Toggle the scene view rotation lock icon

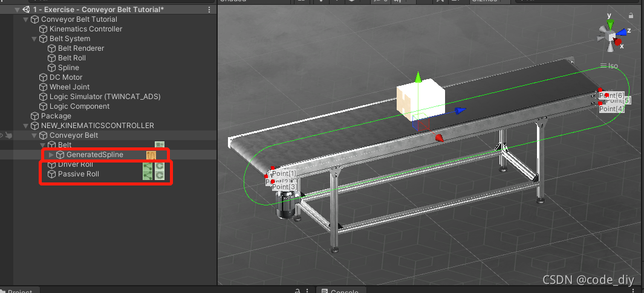coord(631,16)
